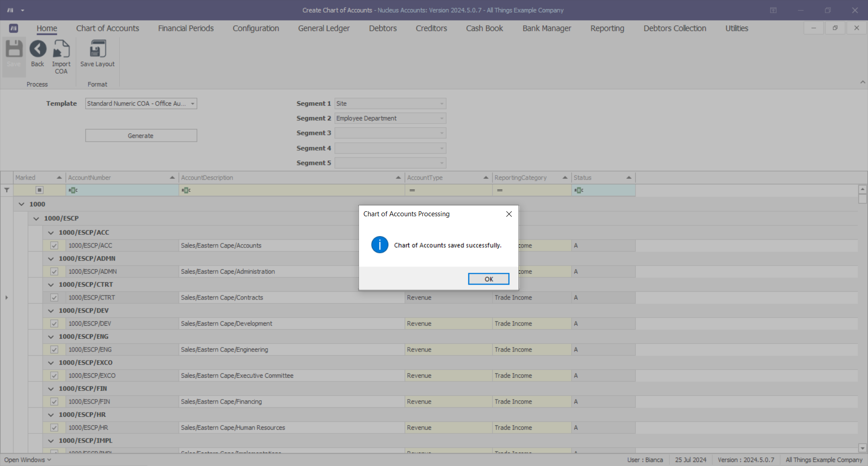Click the Nucleus app logo icon
The width and height of the screenshot is (868, 466).
point(14,28)
